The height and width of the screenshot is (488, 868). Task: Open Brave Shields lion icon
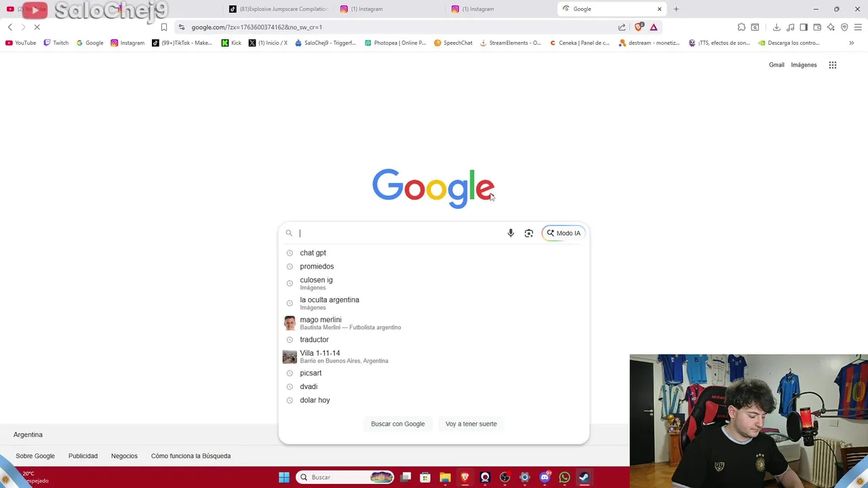coord(638,27)
